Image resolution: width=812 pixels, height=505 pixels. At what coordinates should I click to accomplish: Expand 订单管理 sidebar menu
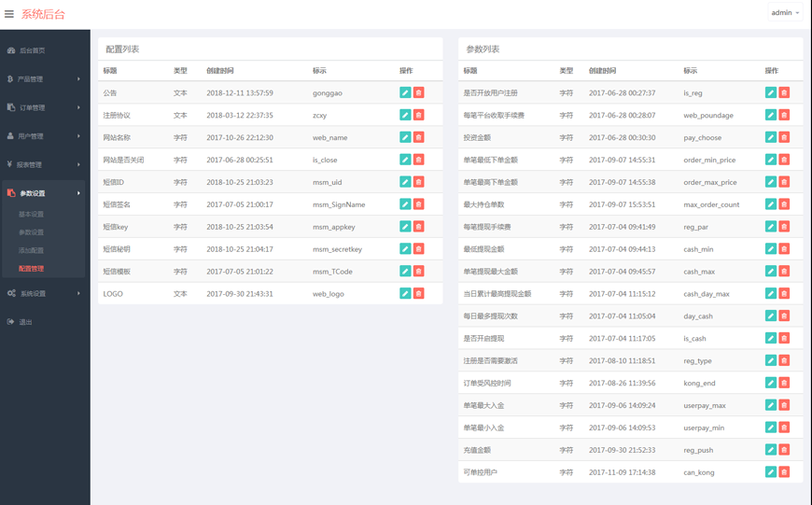click(44, 107)
